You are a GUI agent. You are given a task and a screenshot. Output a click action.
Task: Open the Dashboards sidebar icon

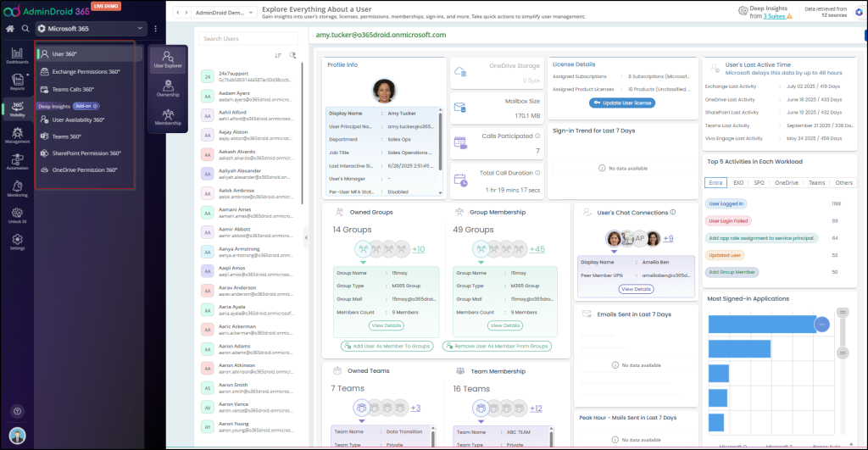17,55
